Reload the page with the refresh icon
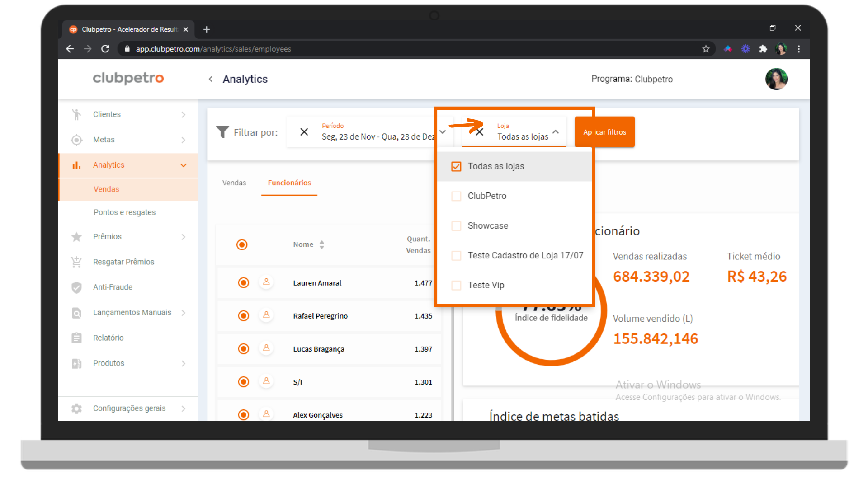The height and width of the screenshot is (488, 868). [105, 49]
